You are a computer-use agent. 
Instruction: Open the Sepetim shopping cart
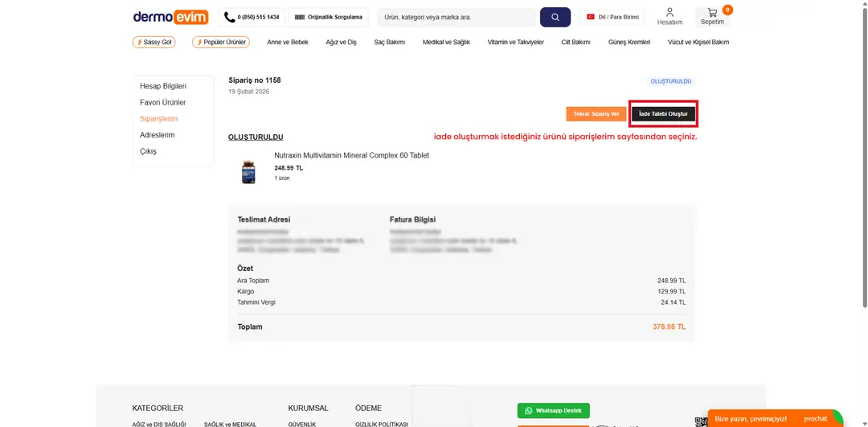[x=712, y=17]
